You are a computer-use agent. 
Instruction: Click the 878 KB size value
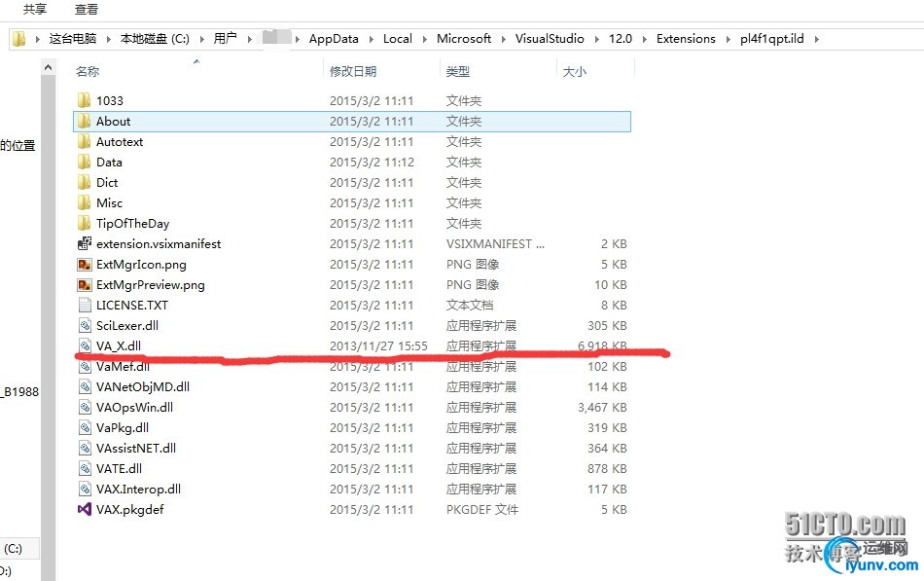pos(607,468)
